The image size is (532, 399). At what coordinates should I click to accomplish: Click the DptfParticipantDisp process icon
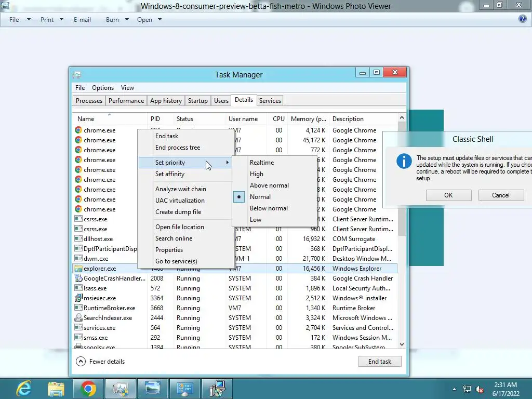(x=78, y=248)
